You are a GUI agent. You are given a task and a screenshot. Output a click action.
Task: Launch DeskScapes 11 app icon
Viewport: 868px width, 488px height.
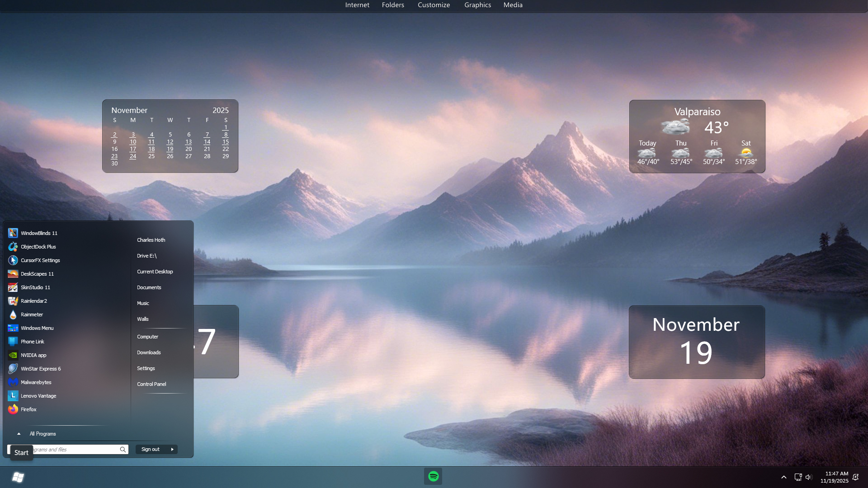tap(13, 274)
